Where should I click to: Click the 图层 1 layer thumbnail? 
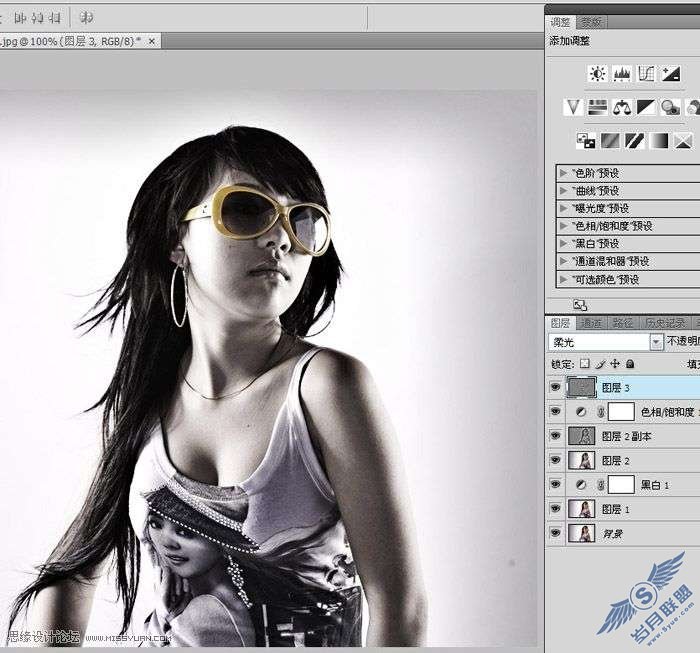[x=581, y=509]
